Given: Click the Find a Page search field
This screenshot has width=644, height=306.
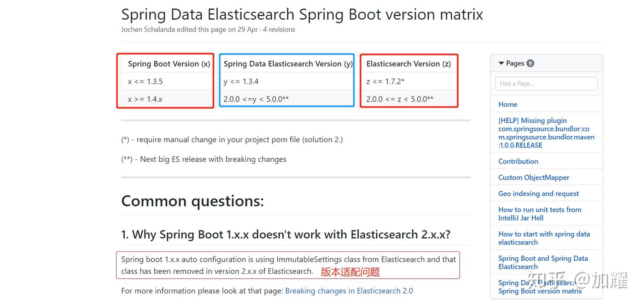Looking at the screenshot, I should click(x=546, y=84).
